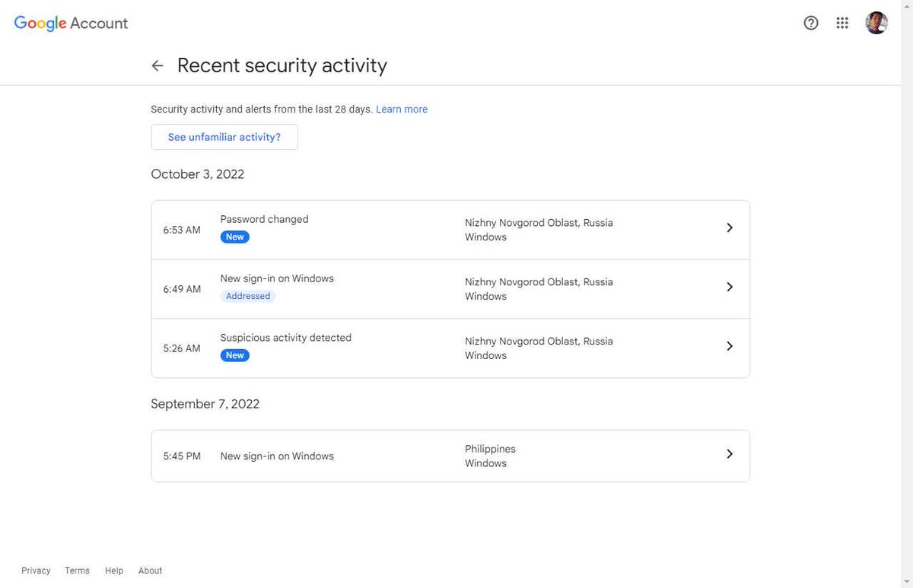The height and width of the screenshot is (588, 913).
Task: Click the October 3, 2022 heading
Action: (x=198, y=174)
